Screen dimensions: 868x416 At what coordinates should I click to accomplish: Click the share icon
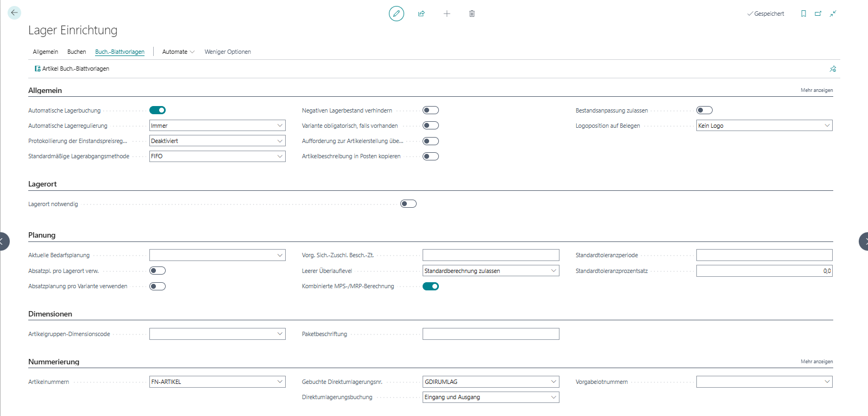[x=422, y=14]
